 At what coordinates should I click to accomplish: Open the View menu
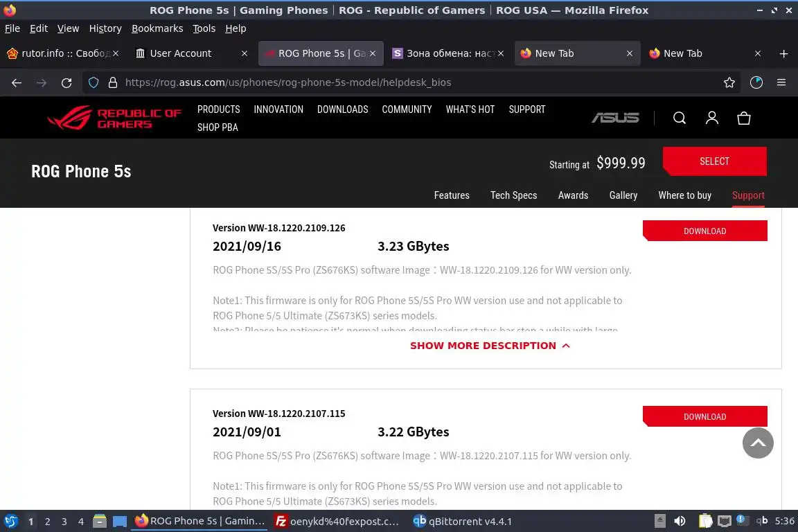pos(68,28)
